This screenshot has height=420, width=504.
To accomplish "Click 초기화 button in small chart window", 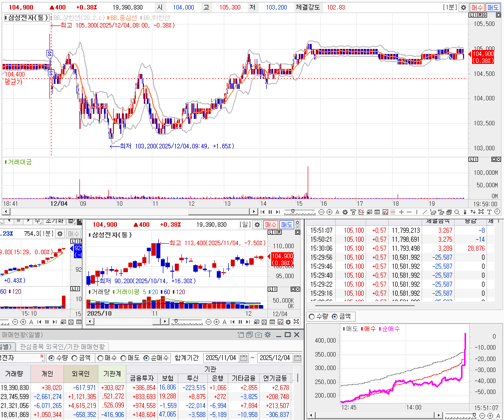I will 54,221.
